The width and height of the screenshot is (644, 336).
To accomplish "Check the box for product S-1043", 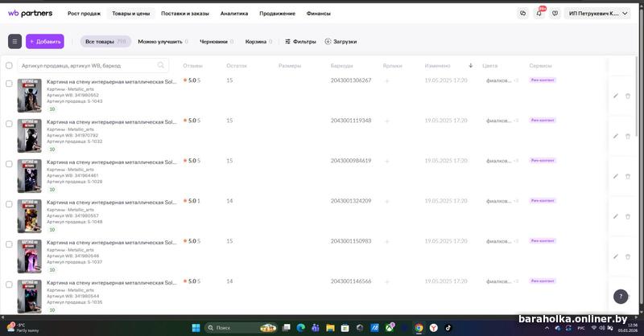I will coord(9,83).
